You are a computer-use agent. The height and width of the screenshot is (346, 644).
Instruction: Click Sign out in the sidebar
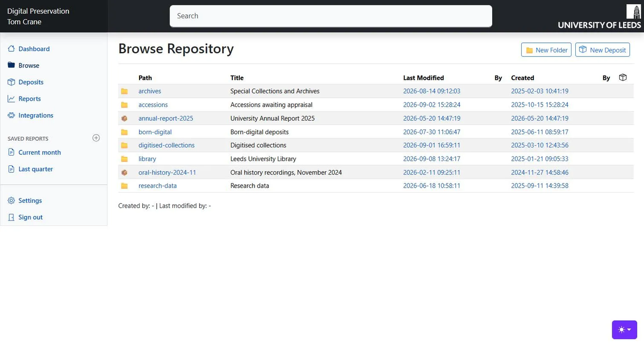tap(31, 217)
